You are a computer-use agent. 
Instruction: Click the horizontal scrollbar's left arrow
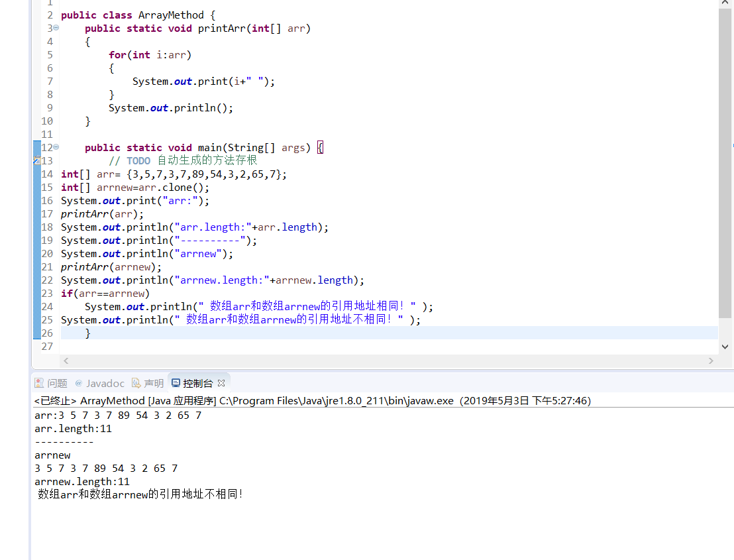coord(66,361)
